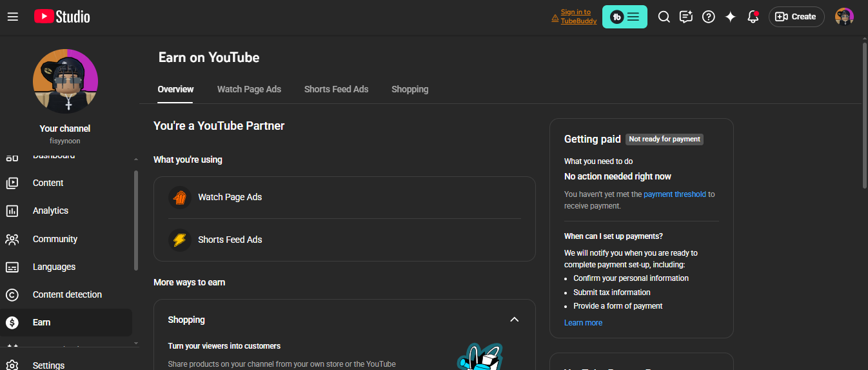Switch to the Watch Page Ads tab
The image size is (868, 370).
(249, 89)
